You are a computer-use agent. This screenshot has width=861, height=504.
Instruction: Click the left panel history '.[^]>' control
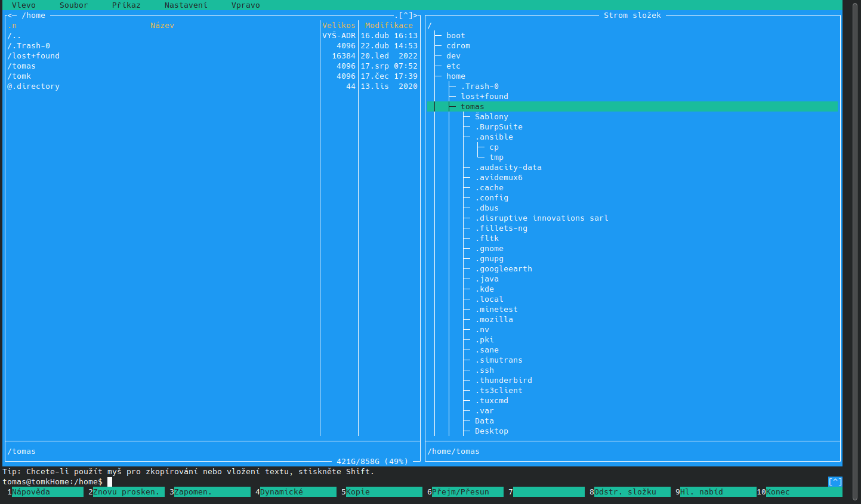406,16
